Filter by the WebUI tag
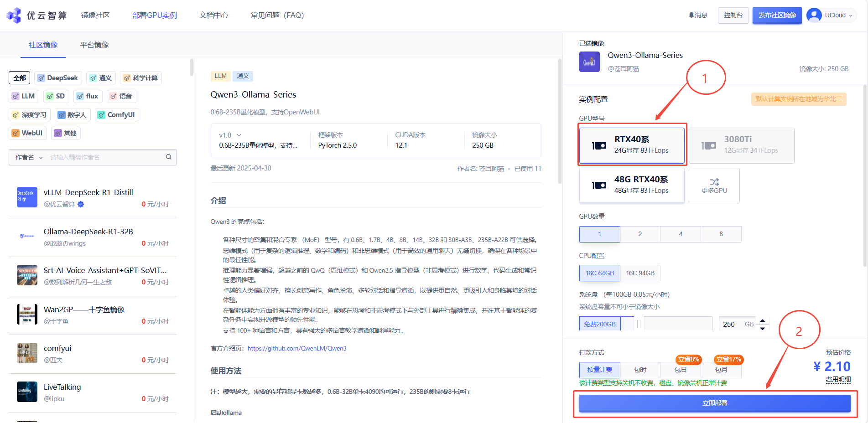Viewport: 868px width, 423px height. click(x=28, y=133)
